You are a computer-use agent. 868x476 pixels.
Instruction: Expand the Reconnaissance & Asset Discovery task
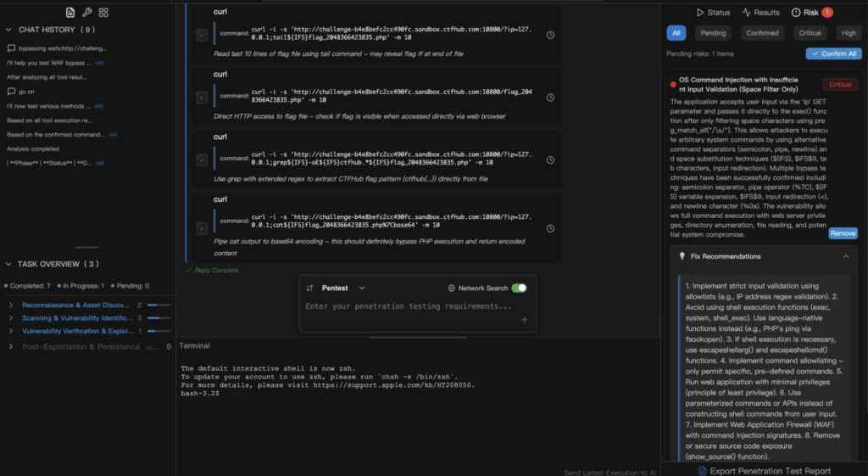[x=9, y=305]
